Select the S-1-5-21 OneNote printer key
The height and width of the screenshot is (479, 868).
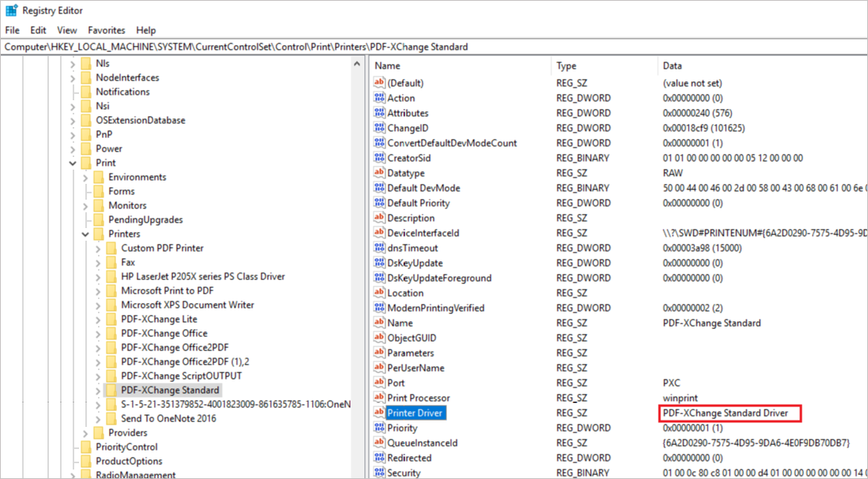click(236, 404)
